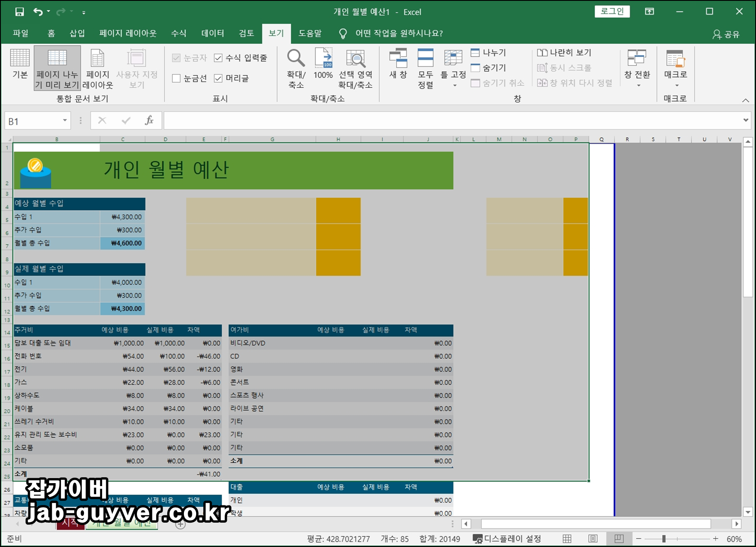This screenshot has height=547, width=756.
Task: Click the Redo arrow icon
Action: point(61,12)
